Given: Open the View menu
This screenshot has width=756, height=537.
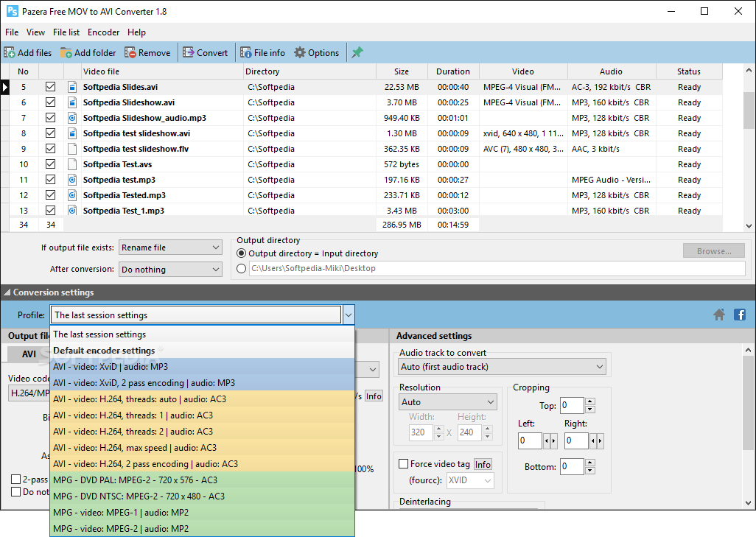Looking at the screenshot, I should [35, 32].
